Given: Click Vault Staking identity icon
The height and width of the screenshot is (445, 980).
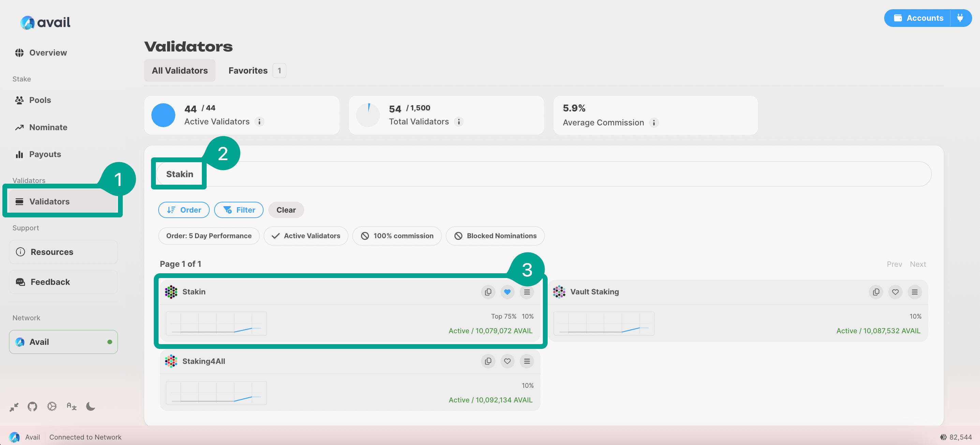Looking at the screenshot, I should [559, 292].
